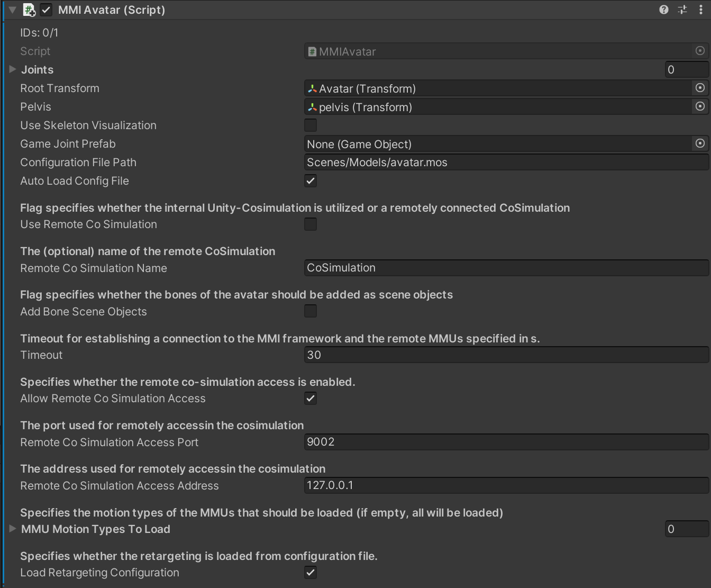Click the Load Retargeting Configuration label
711x588 pixels.
point(99,572)
